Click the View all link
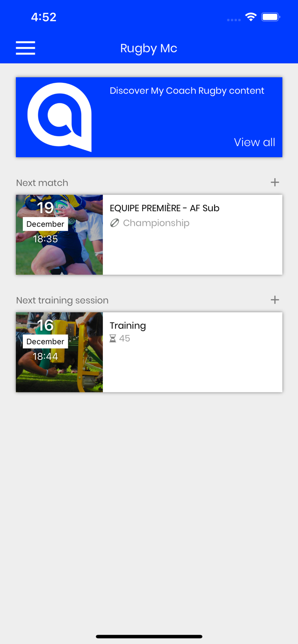Viewport: 298px width, 644px height. coord(255,142)
